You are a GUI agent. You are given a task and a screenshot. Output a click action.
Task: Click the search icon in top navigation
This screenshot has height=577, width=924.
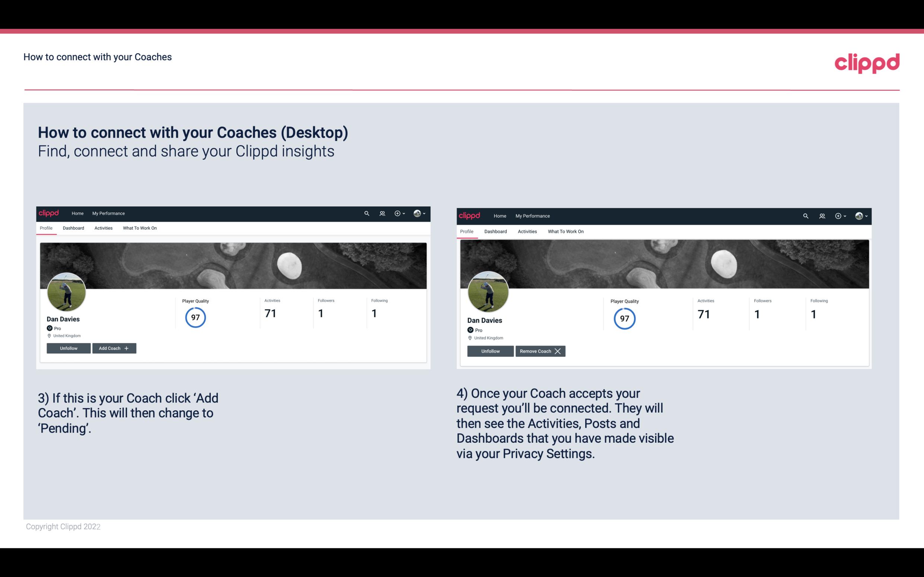pyautogui.click(x=367, y=213)
